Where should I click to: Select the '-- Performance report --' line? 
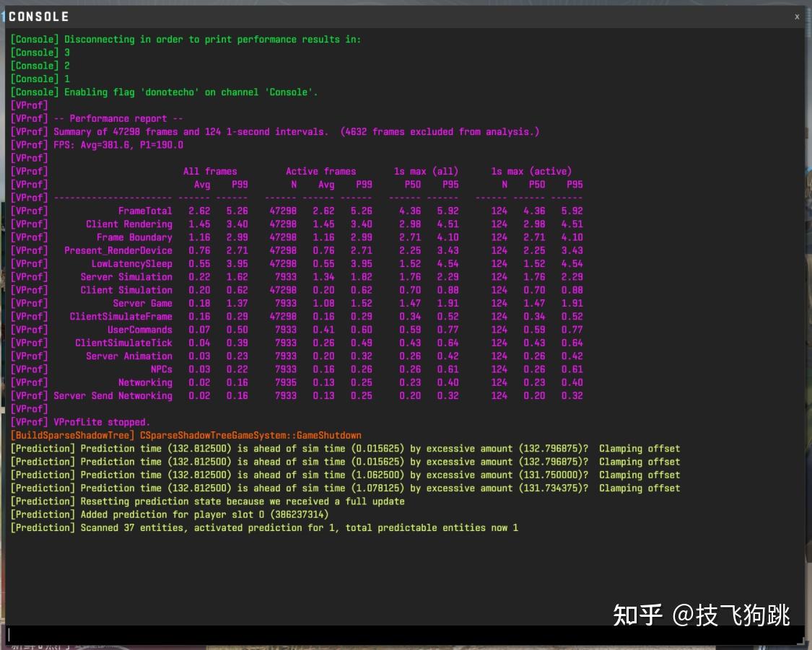97,118
